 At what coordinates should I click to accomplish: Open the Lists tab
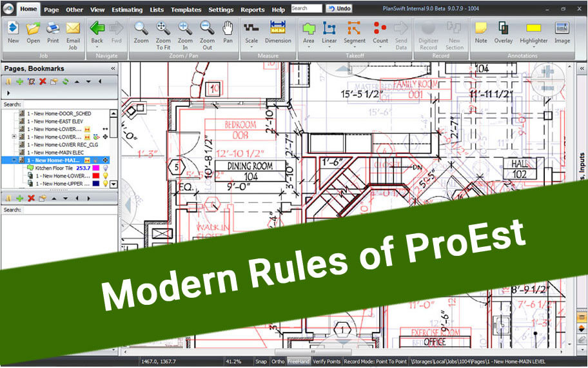(x=157, y=10)
